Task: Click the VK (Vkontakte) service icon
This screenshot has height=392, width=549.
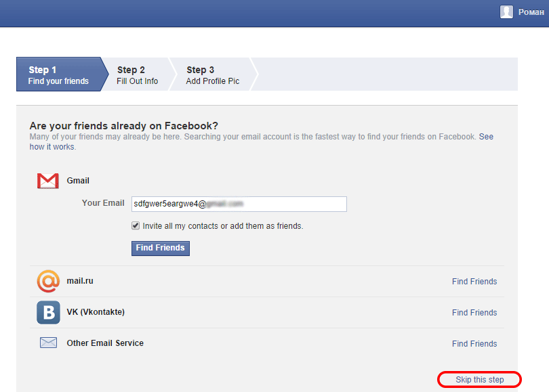Action: pyautogui.click(x=47, y=312)
